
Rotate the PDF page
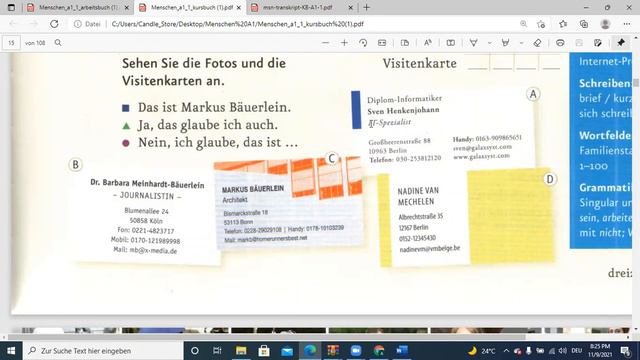click(363, 43)
